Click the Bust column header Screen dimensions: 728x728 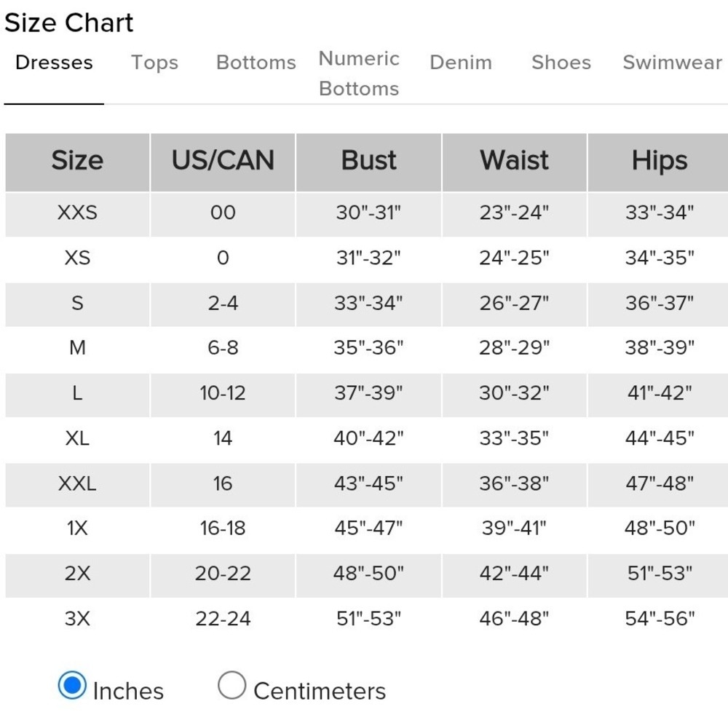(368, 162)
